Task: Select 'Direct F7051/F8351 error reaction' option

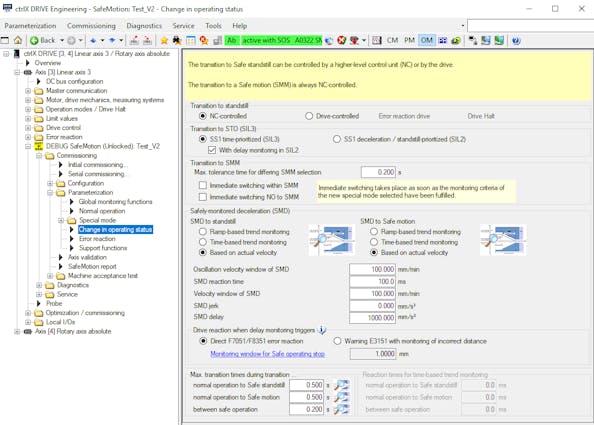Action: 203,341
